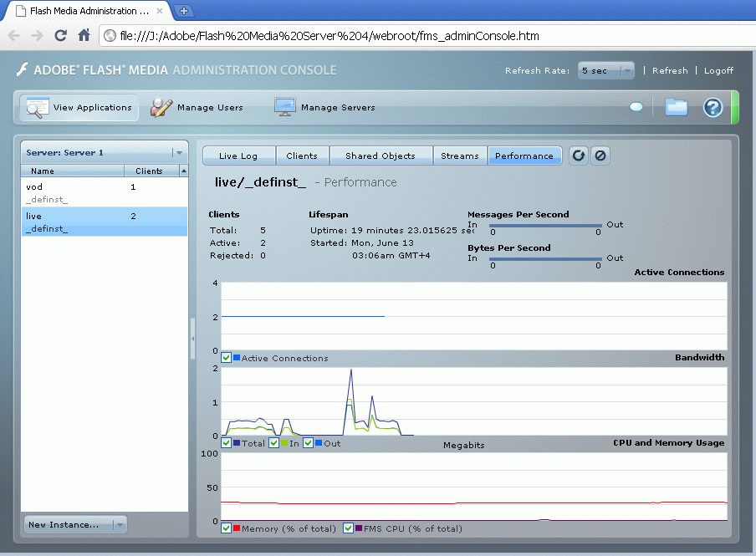The width and height of the screenshot is (756, 556).
Task: Click the reload application instance icon
Action: (579, 156)
